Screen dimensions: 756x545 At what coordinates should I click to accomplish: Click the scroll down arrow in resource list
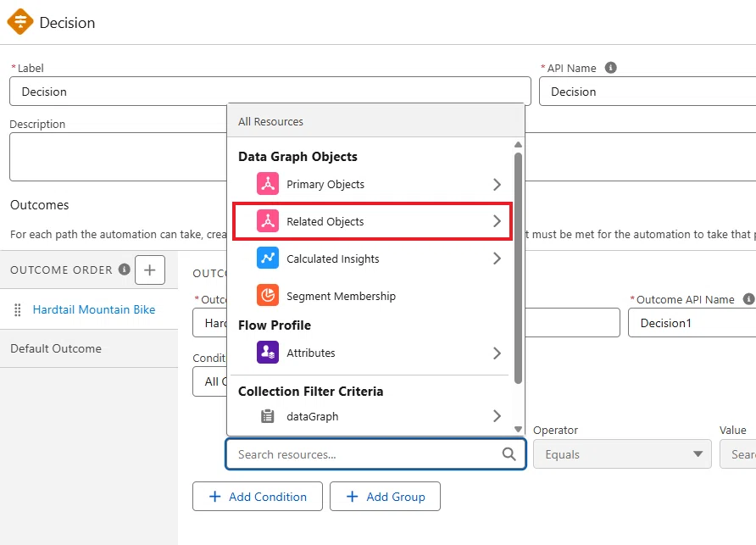click(518, 429)
